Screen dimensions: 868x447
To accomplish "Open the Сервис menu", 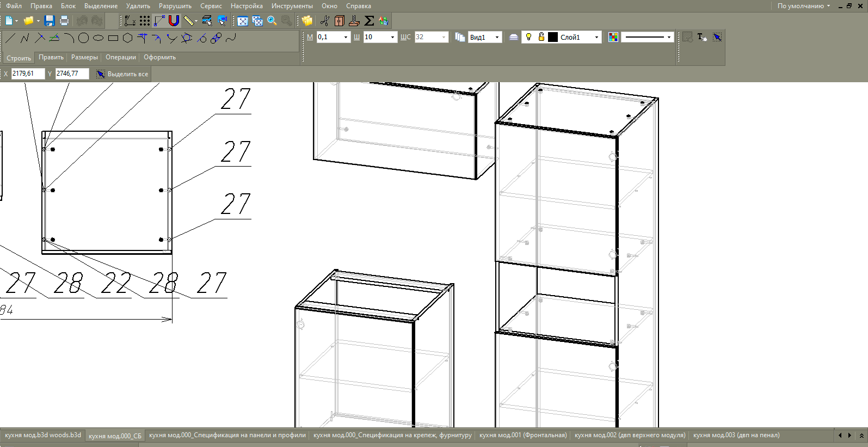I will 211,6.
